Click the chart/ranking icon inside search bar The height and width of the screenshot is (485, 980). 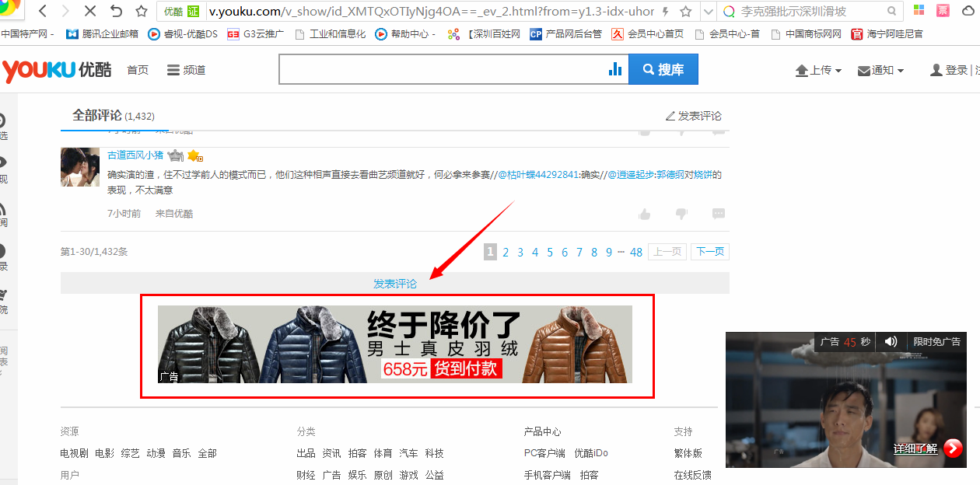point(615,68)
